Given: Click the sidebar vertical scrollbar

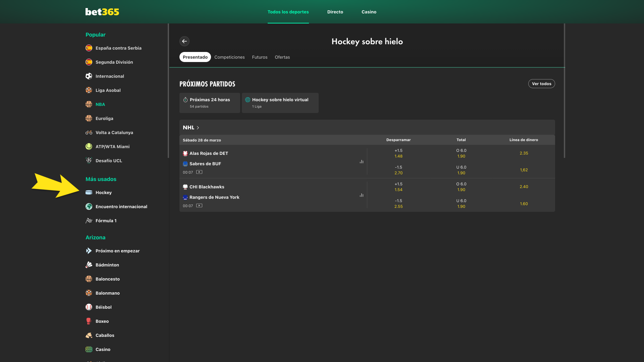Looking at the screenshot, I should click(168, 90).
